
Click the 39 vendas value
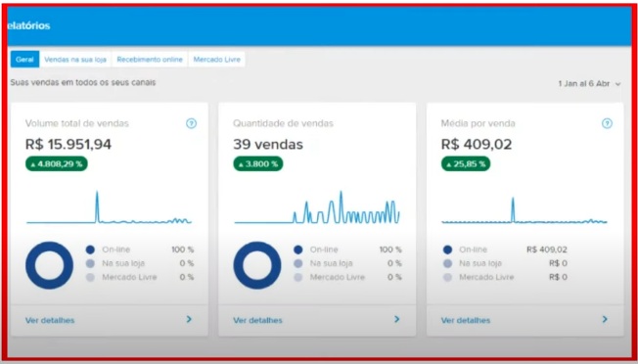tap(268, 145)
